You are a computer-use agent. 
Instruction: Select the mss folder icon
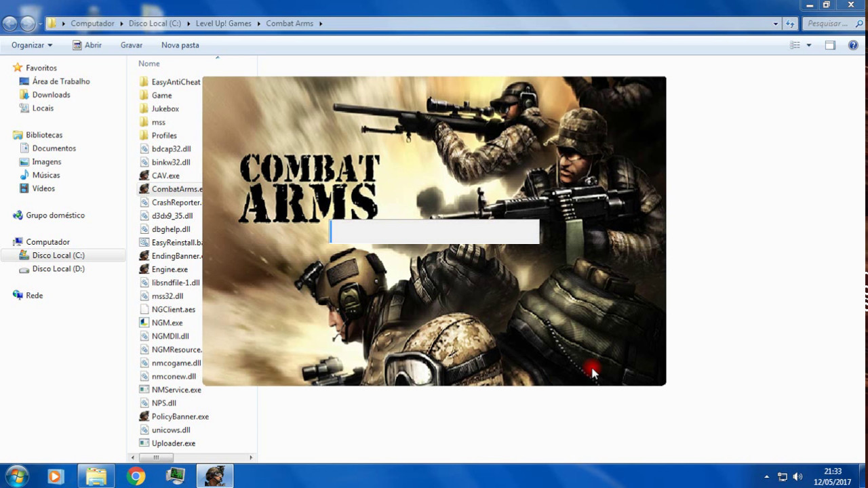(x=144, y=122)
